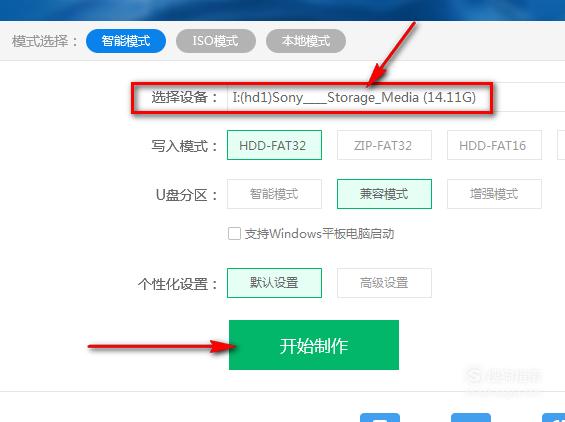The image size is (565, 422).
Task: Select 默认设置 personalization option
Action: 274,283
